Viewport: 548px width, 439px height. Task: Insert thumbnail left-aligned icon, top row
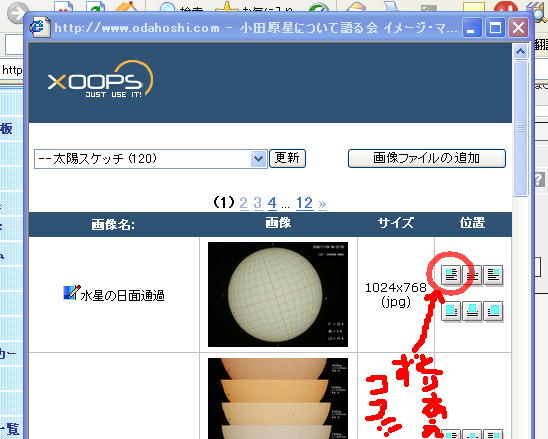(x=451, y=275)
